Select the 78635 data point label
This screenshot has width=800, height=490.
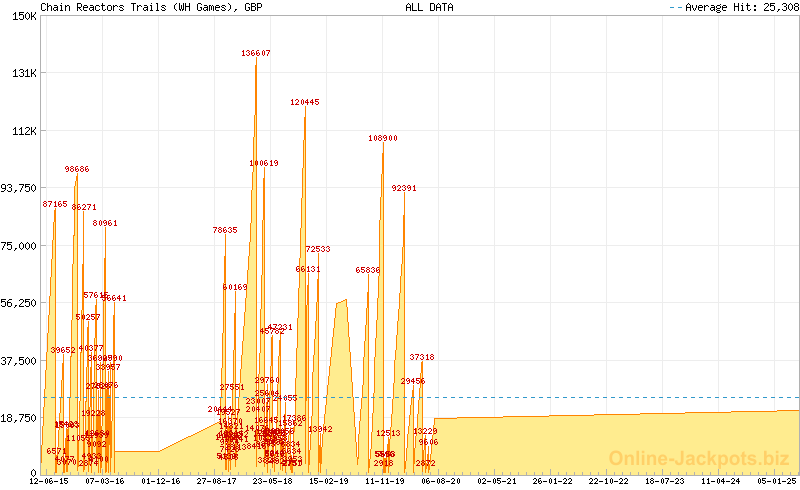point(225,230)
